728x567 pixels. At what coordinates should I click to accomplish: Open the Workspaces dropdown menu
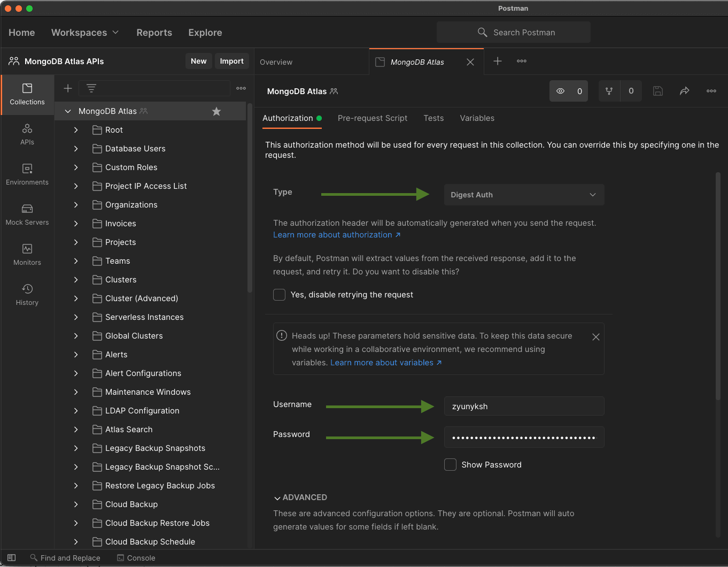(x=85, y=33)
